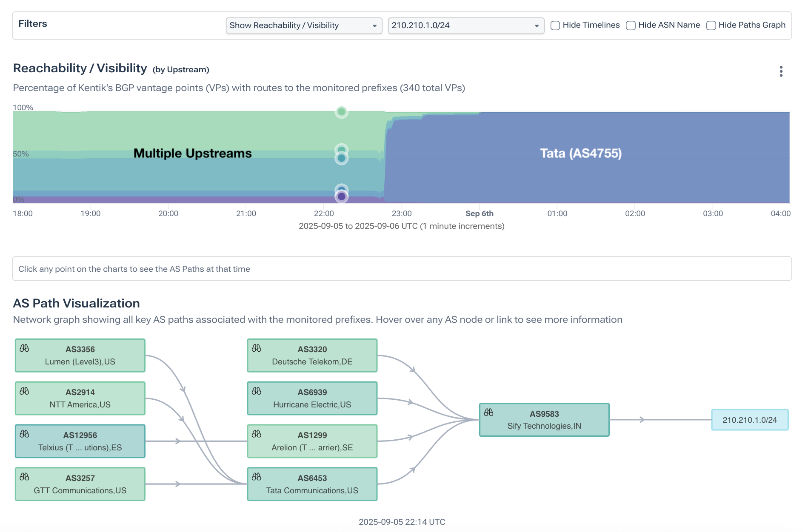Click the AS Path Visualization heading
This screenshot has width=805, height=532.
(x=77, y=303)
